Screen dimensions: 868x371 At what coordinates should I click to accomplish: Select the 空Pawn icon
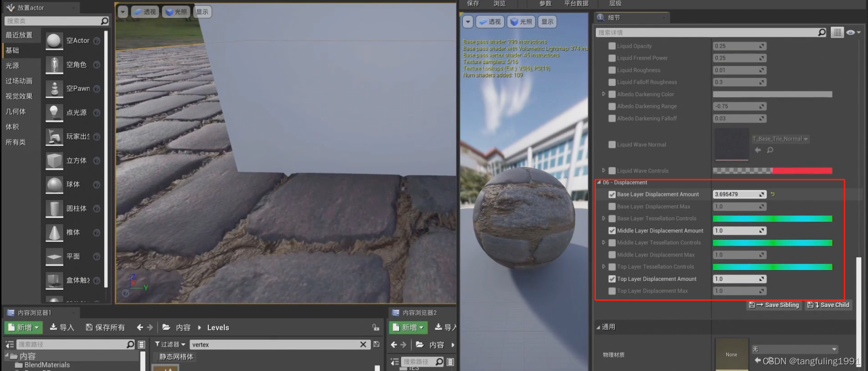54,89
